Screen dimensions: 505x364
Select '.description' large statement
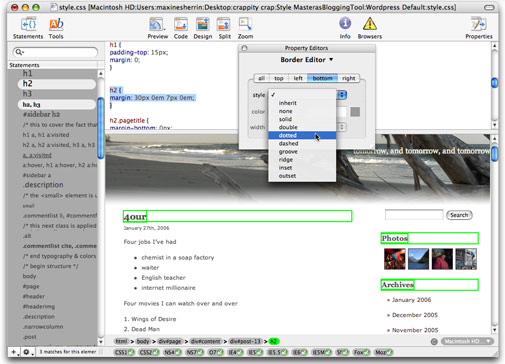tap(43, 185)
